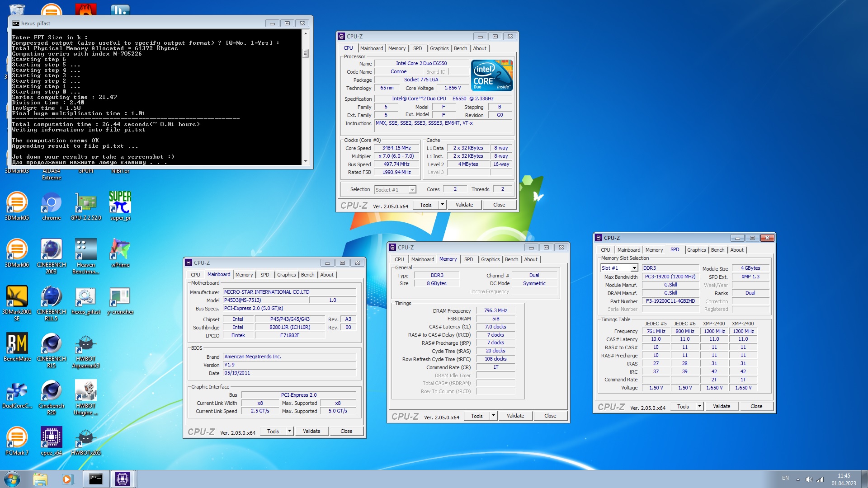Launch the wPrime desktop icon
Image resolution: width=868 pixels, height=488 pixels.
coord(120,253)
